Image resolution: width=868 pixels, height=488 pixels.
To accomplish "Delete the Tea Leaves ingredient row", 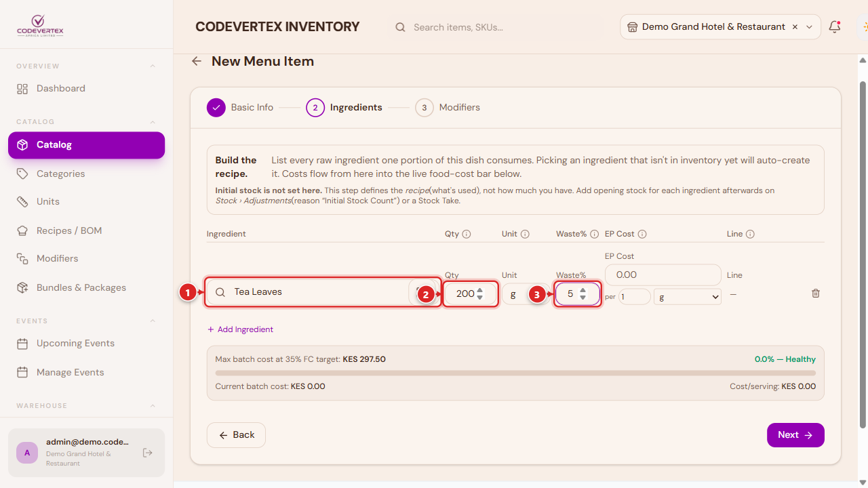I will (x=816, y=293).
